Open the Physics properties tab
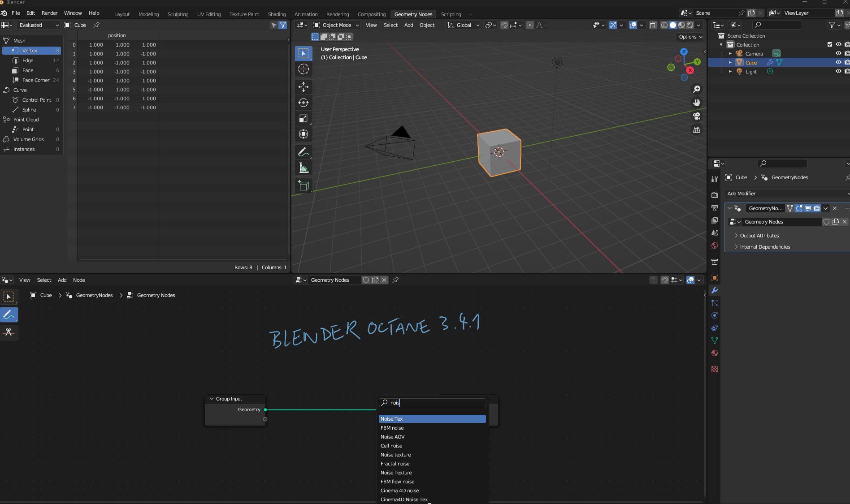The height and width of the screenshot is (504, 850). pos(715,315)
